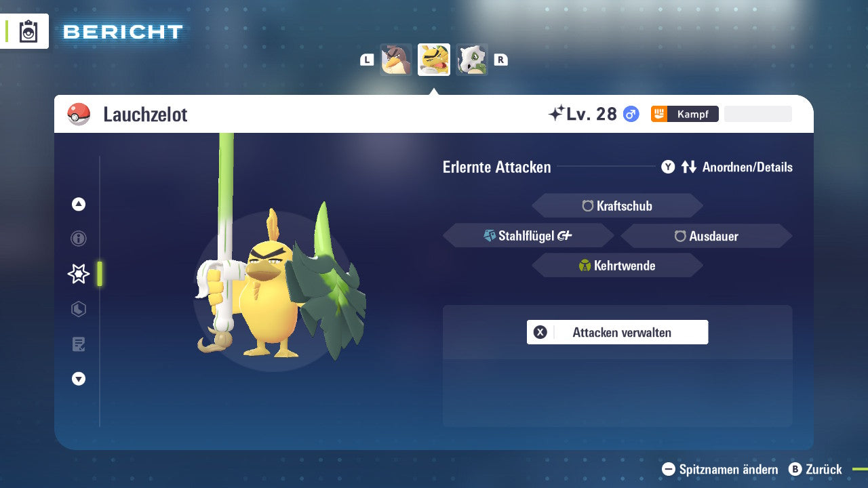Viewport: 868px width, 488px height.
Task: Switch to next Pokémon with R button
Action: click(x=500, y=60)
